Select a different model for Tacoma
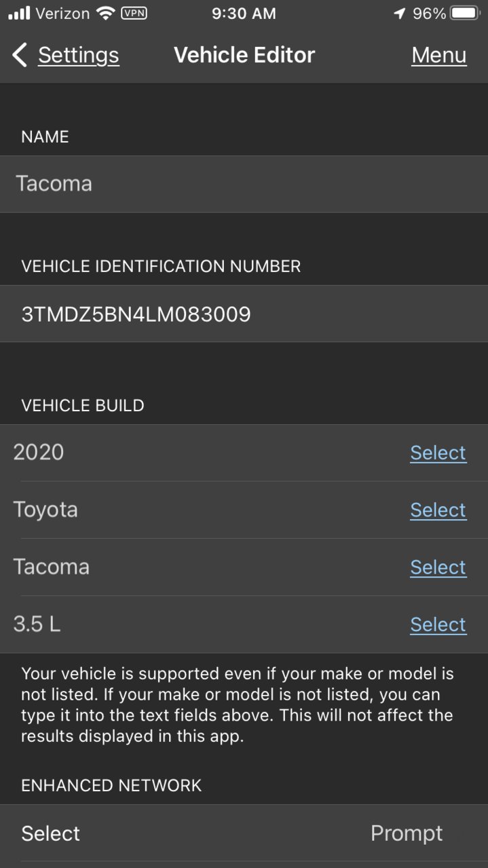The width and height of the screenshot is (488, 868). click(x=438, y=567)
